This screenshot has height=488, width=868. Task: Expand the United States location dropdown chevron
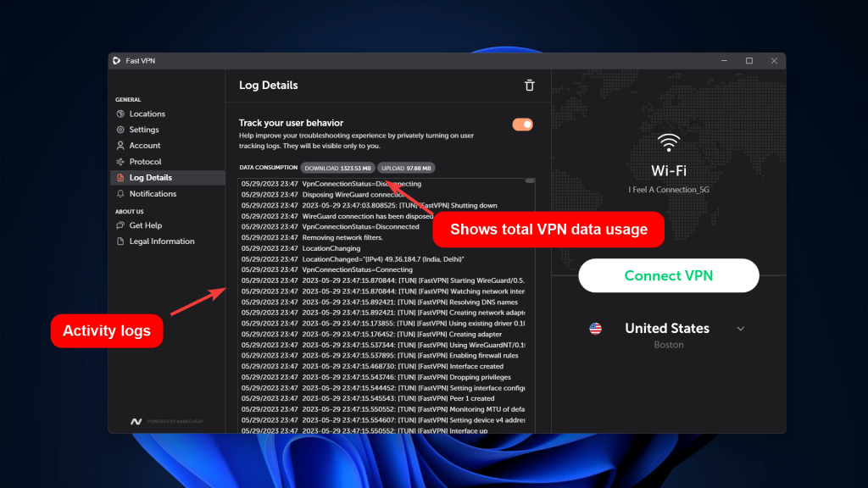(740, 329)
